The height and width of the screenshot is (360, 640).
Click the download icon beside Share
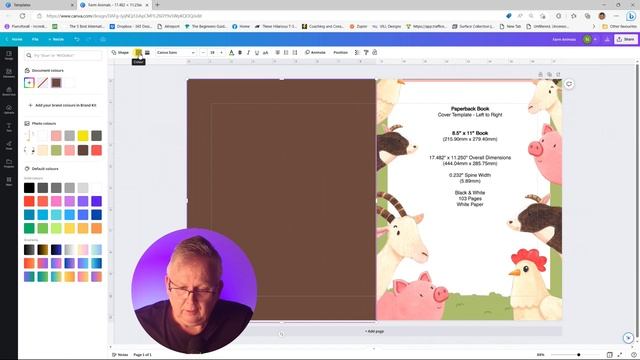(x=607, y=39)
